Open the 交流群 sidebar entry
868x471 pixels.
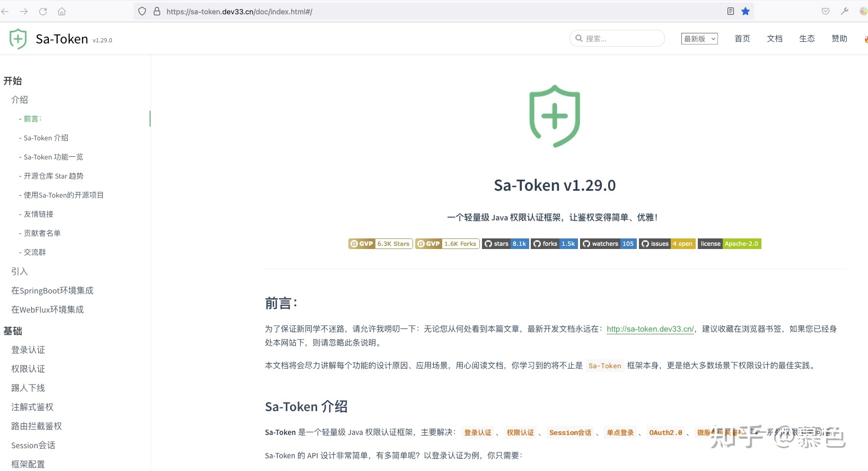click(34, 252)
